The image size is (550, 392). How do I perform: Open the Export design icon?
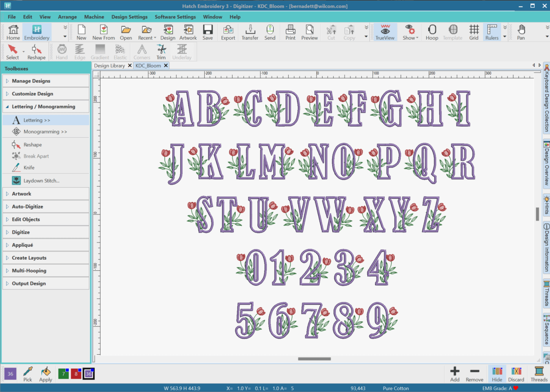(x=228, y=32)
